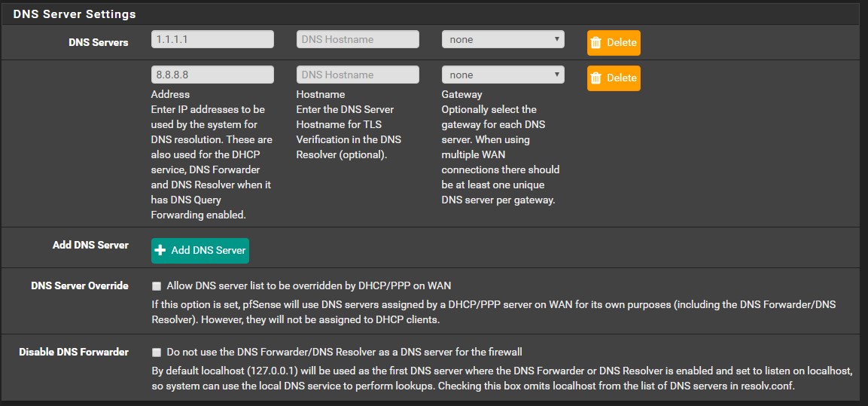Open the gateway dropdown for the 1.1.1.1 server
The image size is (868, 406).
(502, 39)
